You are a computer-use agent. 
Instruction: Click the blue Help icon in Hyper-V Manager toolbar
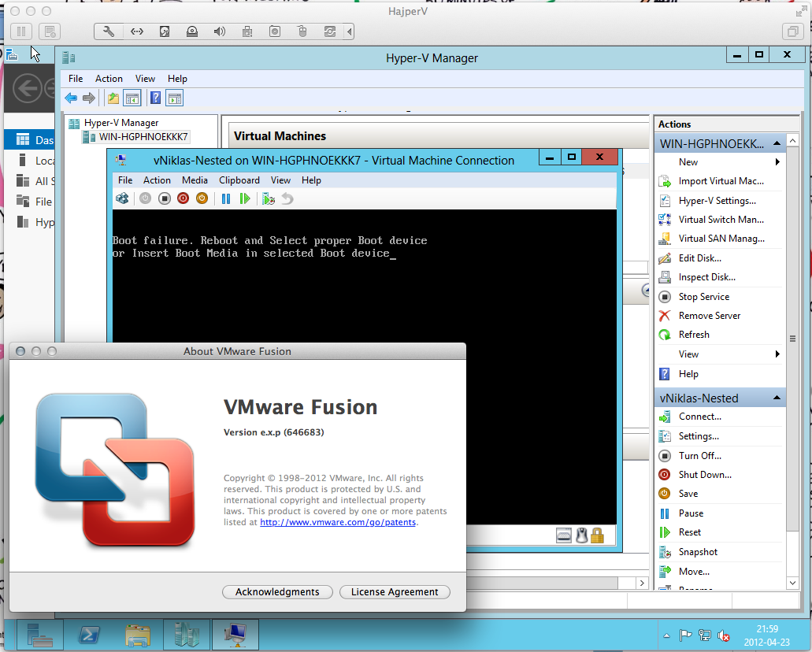[x=155, y=98]
